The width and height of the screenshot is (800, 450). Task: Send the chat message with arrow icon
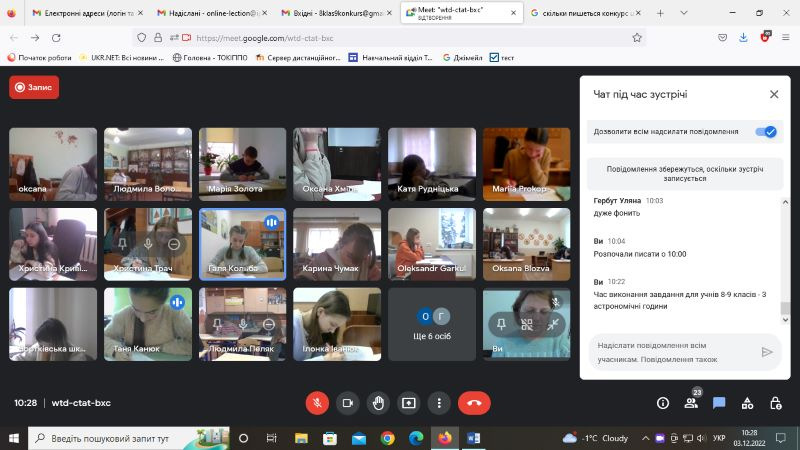coord(766,352)
